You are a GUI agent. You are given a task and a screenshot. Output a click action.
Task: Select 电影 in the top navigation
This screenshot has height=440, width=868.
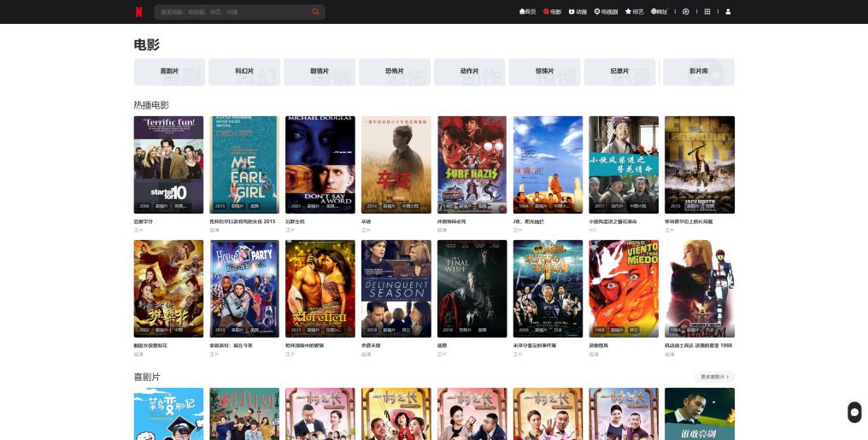(552, 12)
